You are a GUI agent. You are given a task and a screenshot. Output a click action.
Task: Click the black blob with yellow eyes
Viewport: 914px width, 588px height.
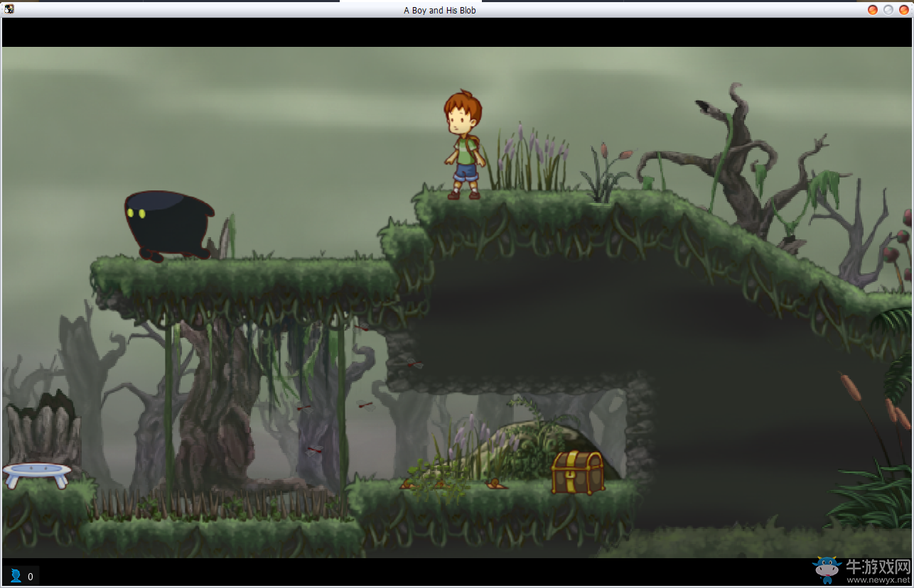coord(169,226)
